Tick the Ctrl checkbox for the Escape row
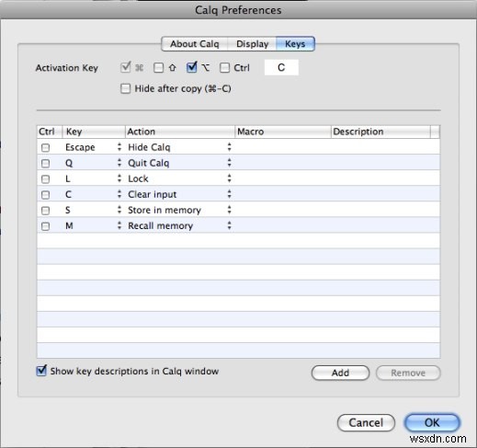The height and width of the screenshot is (448, 477). 45,148
